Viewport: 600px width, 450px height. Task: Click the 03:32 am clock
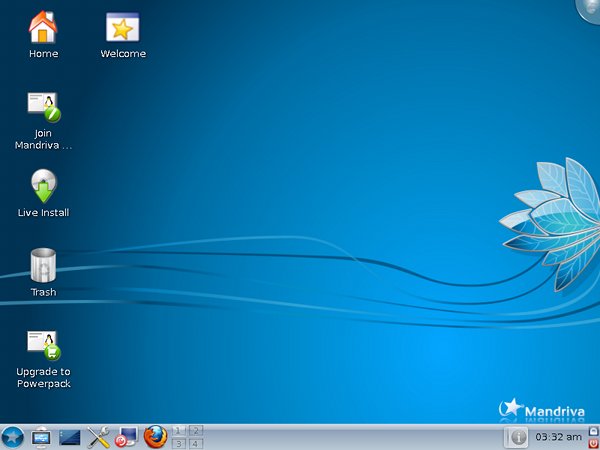click(558, 437)
